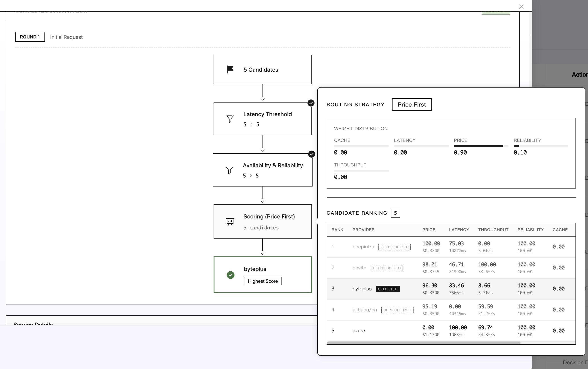
Task: Click the Scoring presentation chart icon
Action: [230, 222]
